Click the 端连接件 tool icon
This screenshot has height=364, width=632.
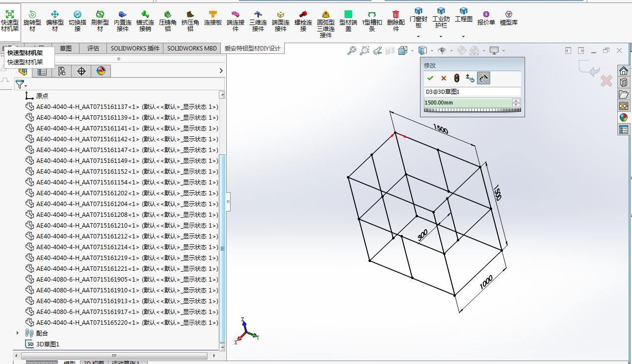click(x=236, y=14)
